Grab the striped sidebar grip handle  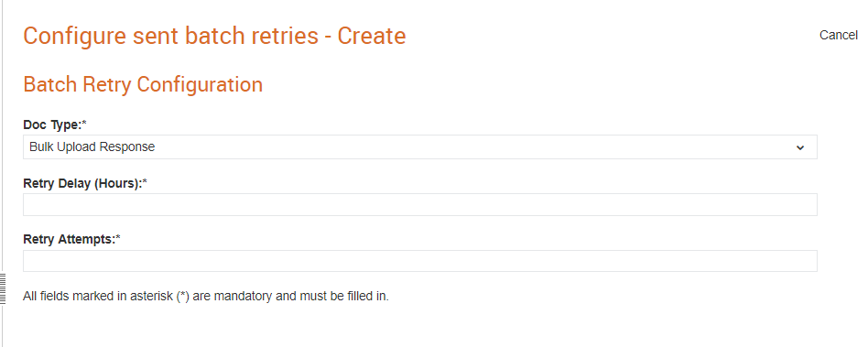click(3, 288)
